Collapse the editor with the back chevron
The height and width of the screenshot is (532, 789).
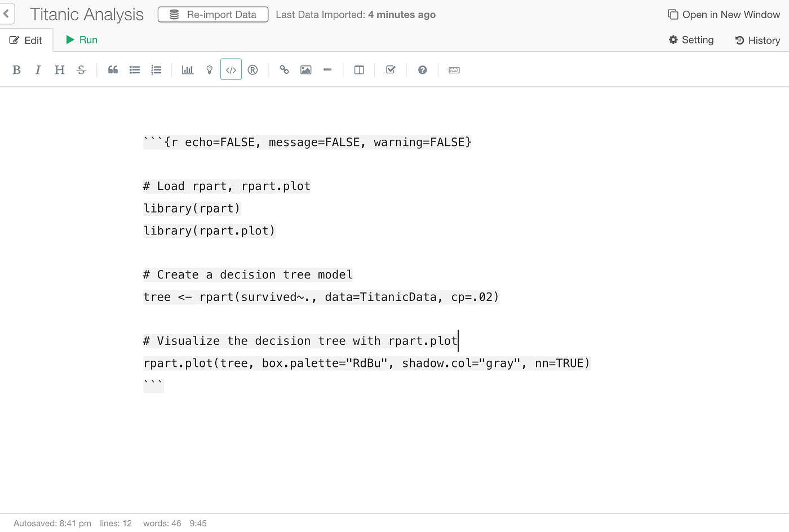(x=6, y=14)
